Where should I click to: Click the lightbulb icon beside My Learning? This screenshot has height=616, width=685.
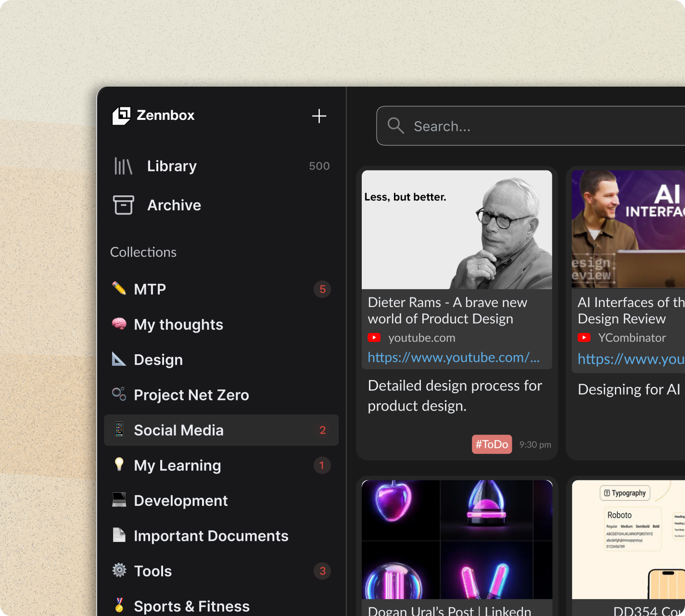[x=119, y=464]
